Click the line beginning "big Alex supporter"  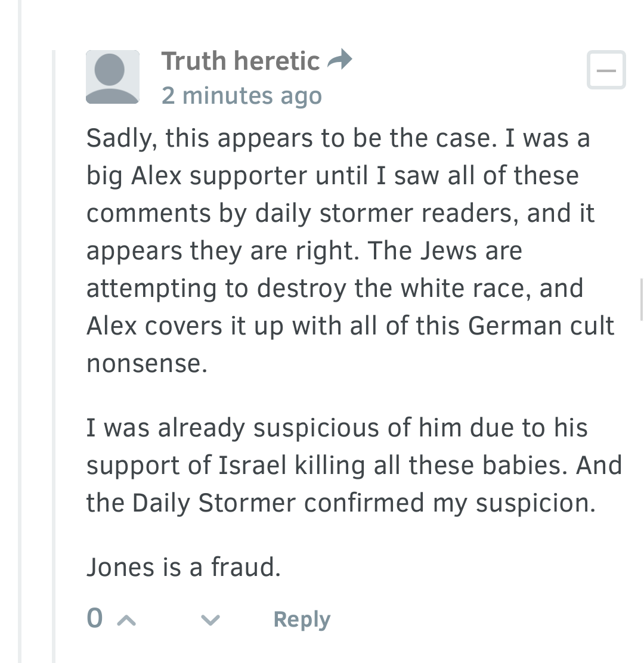tap(332, 176)
